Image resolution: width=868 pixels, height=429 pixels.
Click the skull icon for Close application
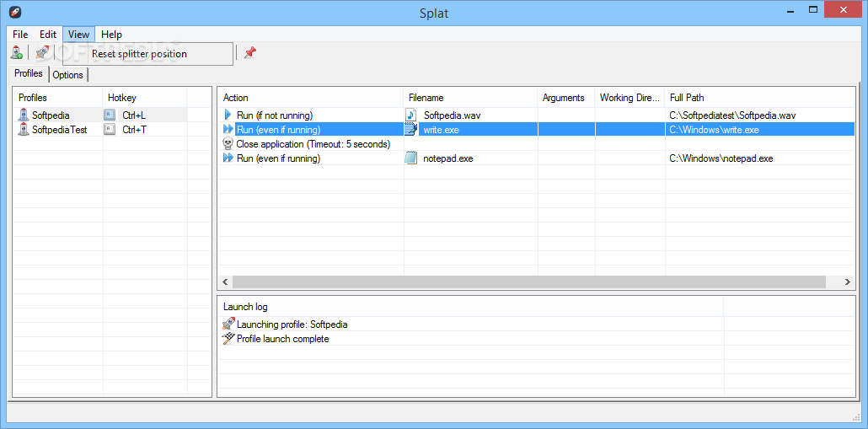pyautogui.click(x=228, y=144)
